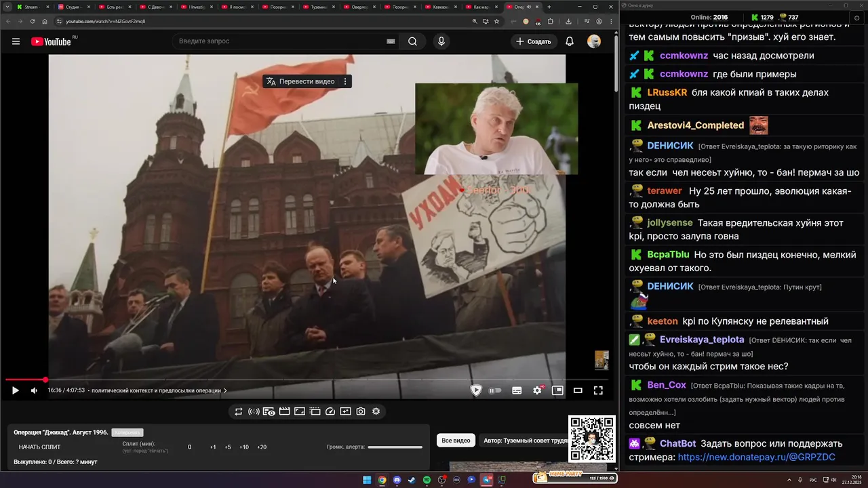The width and height of the screenshot is (868, 488).
Task: Click the address bar URL
Action: pyautogui.click(x=105, y=21)
